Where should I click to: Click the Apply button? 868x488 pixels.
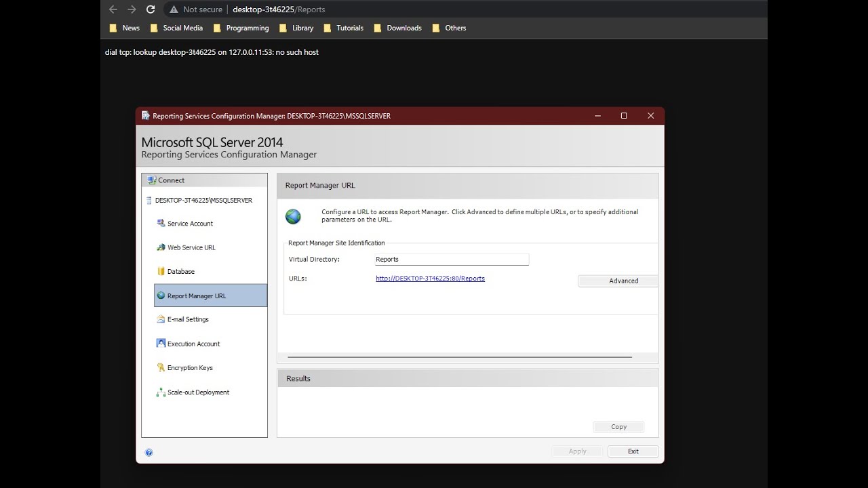(577, 451)
